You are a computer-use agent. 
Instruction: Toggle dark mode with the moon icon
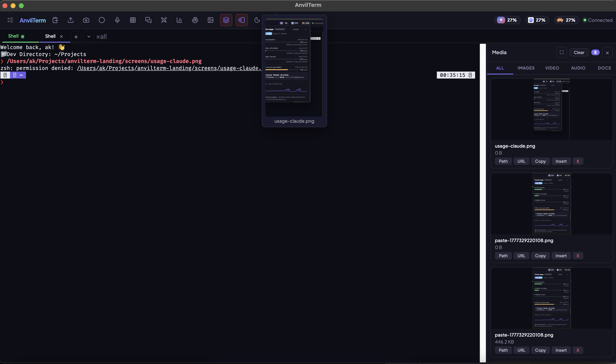pos(257,20)
